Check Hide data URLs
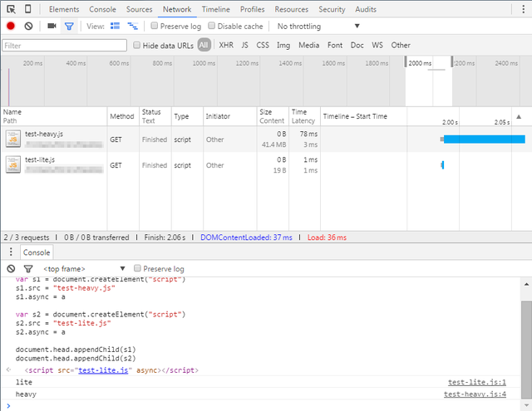The height and width of the screenshot is (411, 532). [x=136, y=45]
